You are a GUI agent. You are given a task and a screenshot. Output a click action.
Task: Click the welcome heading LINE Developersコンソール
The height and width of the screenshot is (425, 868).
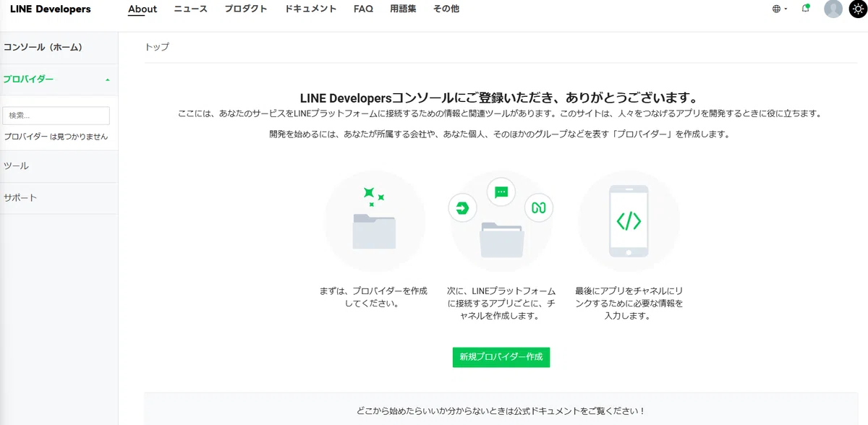point(501,98)
